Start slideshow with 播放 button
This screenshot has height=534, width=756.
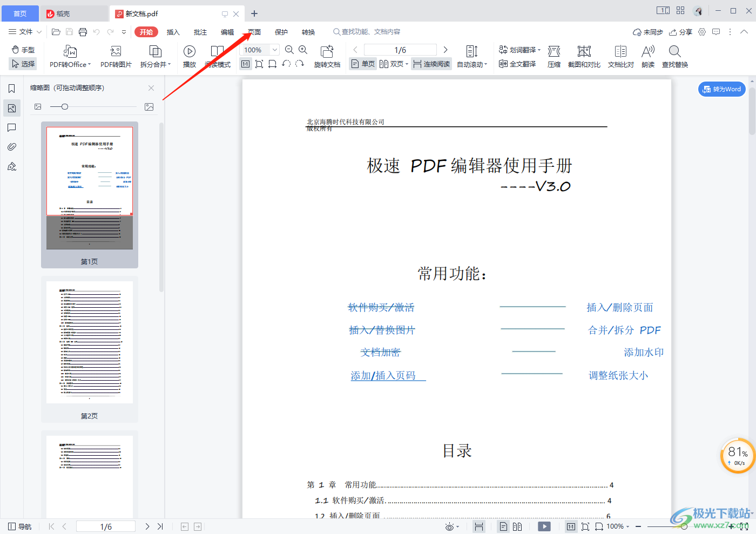click(190, 57)
